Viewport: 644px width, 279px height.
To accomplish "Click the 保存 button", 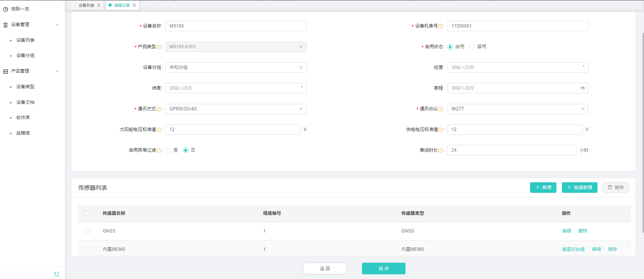I will 383,268.
